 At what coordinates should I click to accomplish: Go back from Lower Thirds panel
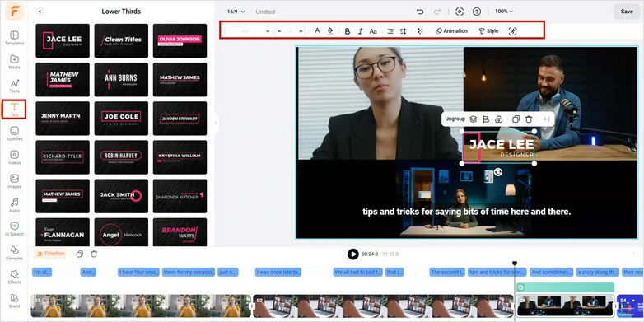(x=40, y=12)
